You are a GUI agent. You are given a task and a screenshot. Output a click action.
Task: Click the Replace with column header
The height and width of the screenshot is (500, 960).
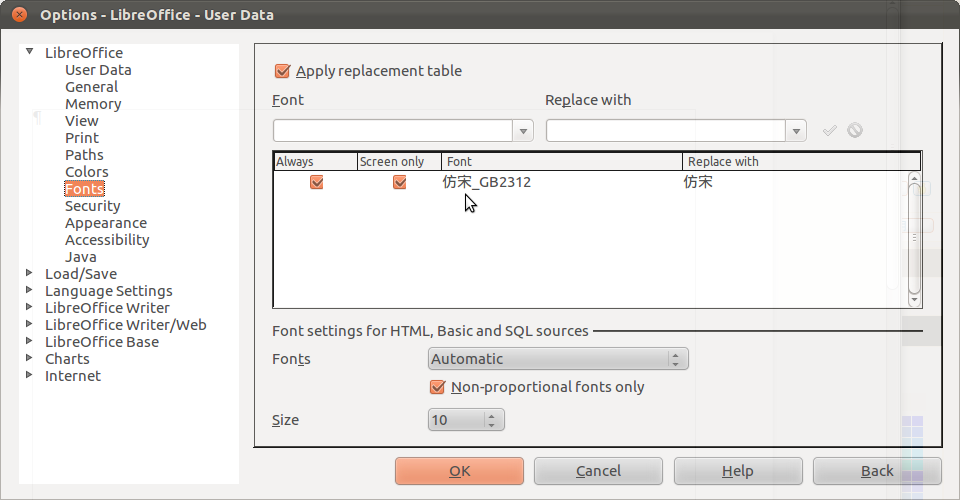click(x=801, y=162)
